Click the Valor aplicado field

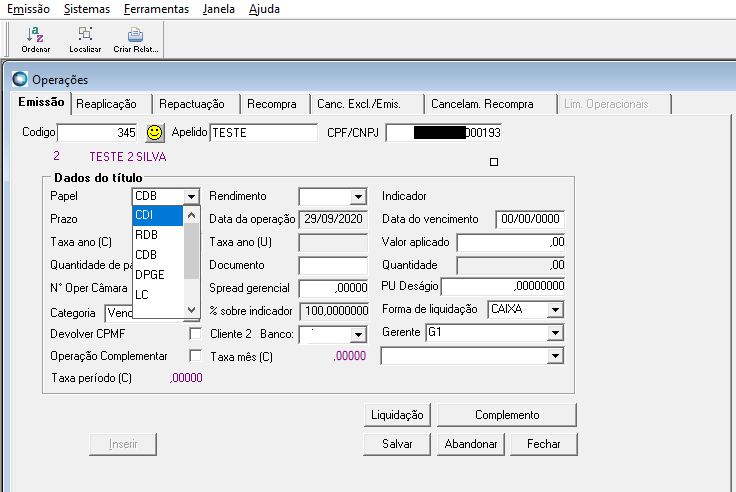coord(511,243)
